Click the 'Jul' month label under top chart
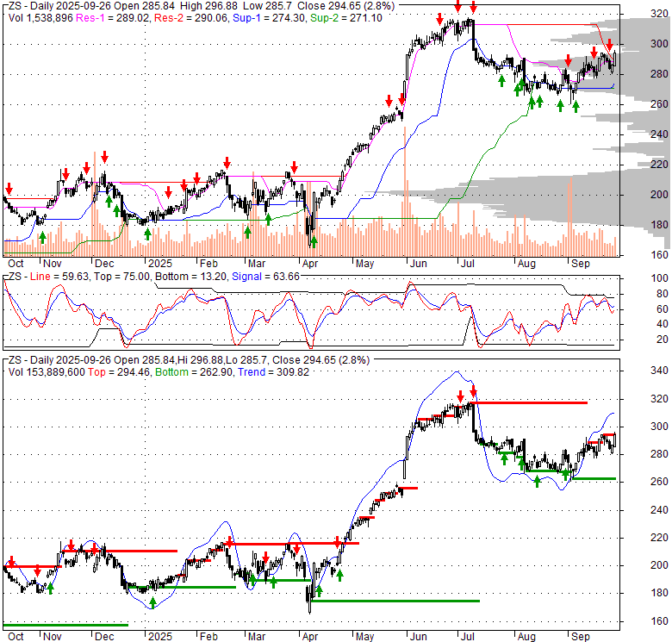The width and height of the screenshot is (672, 642). point(467,264)
